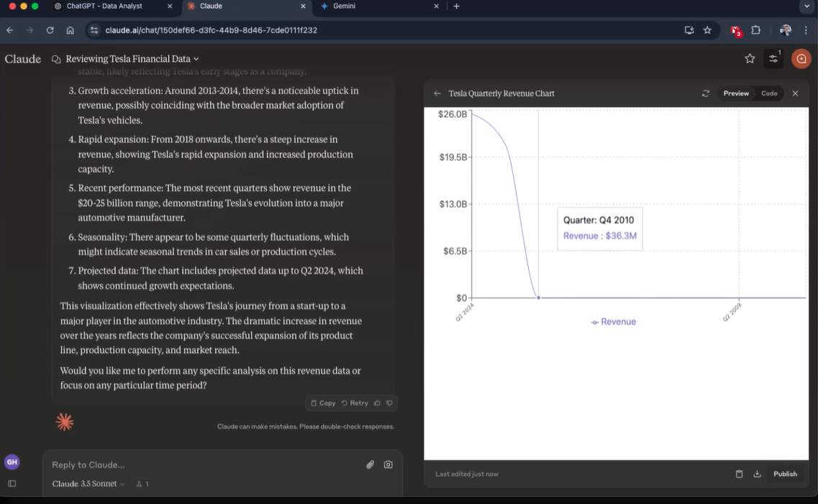
Task: Give thumbs down to response
Action: 389,403
